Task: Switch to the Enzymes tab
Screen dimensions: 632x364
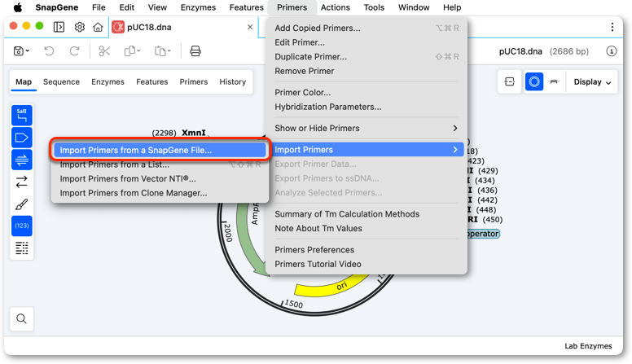Action: 108,81
